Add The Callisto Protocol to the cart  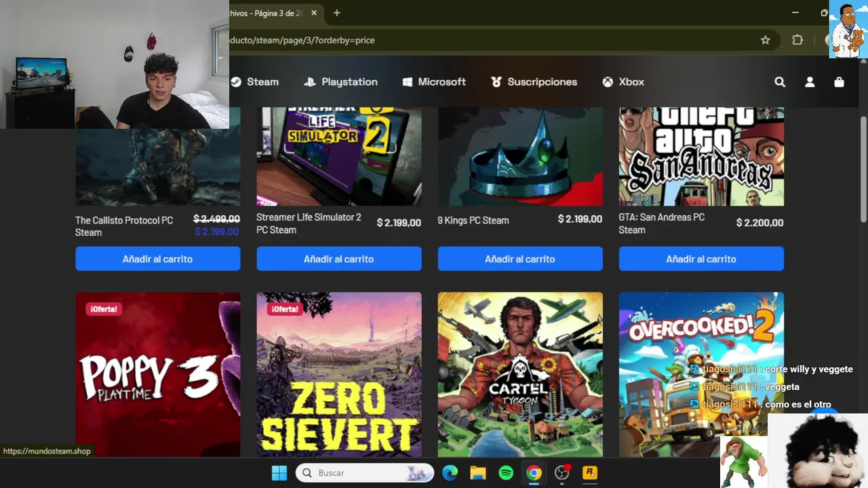(x=158, y=259)
